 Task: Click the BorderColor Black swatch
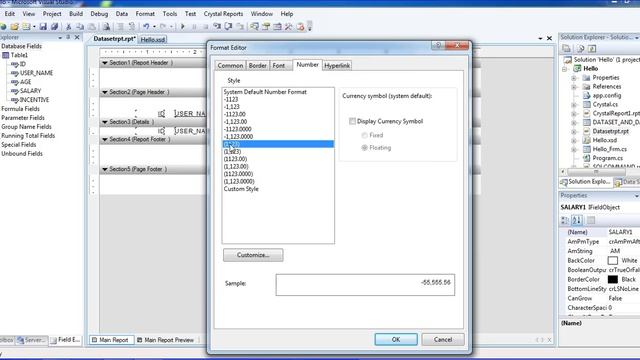pyautogui.click(x=613, y=280)
